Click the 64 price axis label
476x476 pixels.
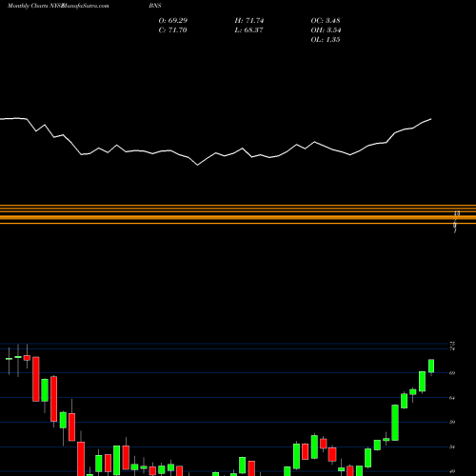click(x=452, y=398)
